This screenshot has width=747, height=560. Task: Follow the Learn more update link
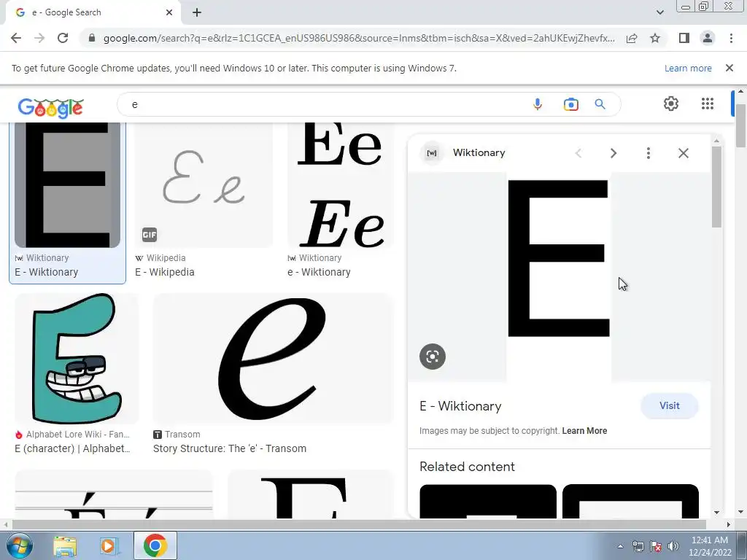click(x=688, y=68)
